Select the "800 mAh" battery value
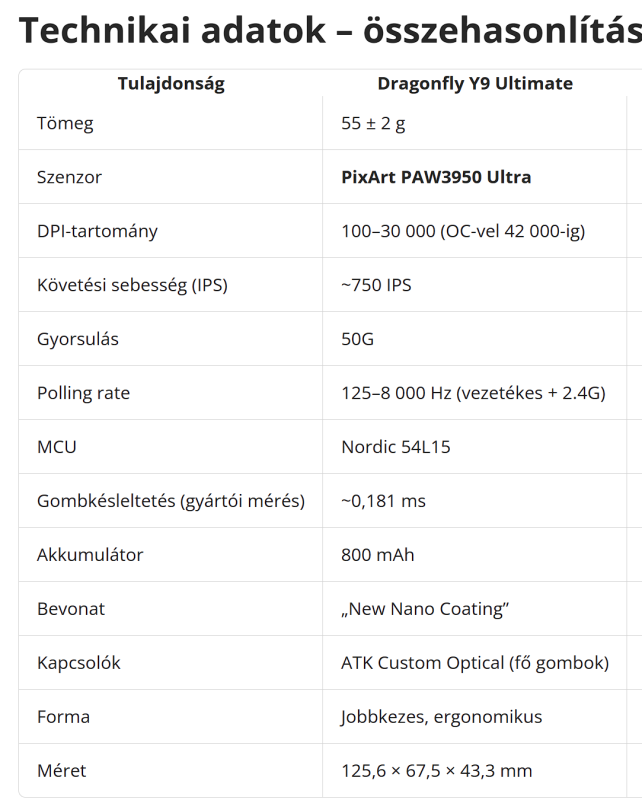 pos(377,556)
